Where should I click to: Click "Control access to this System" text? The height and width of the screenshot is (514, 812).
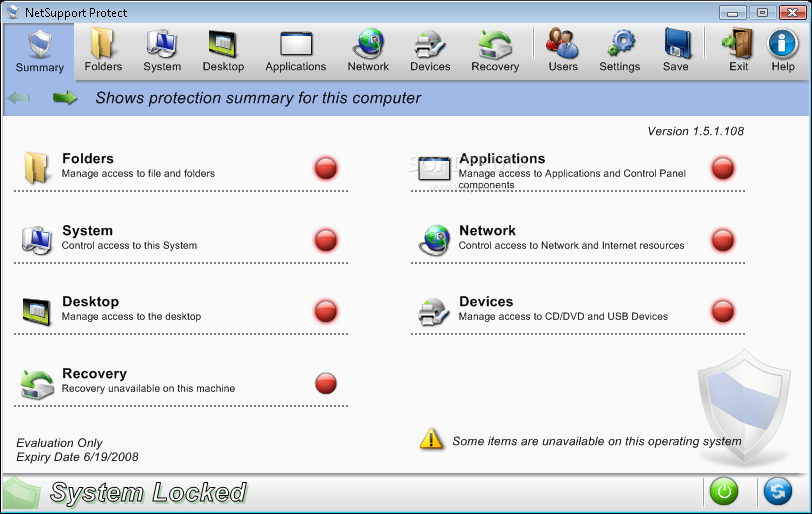point(129,245)
